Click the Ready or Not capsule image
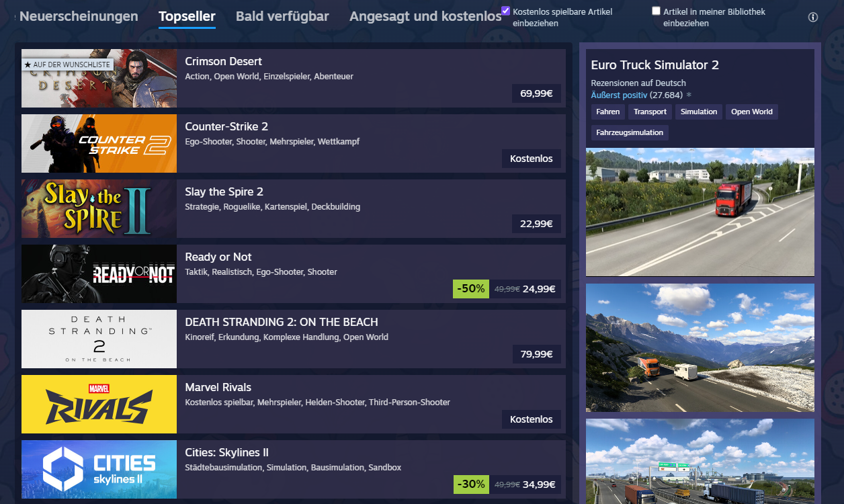The image size is (844, 504). 99,274
